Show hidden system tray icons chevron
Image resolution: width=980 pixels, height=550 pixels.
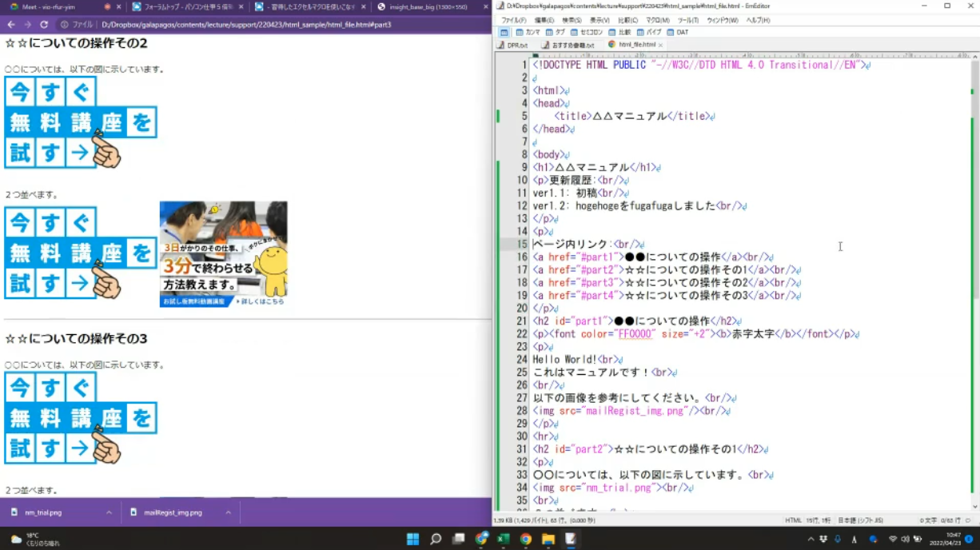tap(811, 539)
